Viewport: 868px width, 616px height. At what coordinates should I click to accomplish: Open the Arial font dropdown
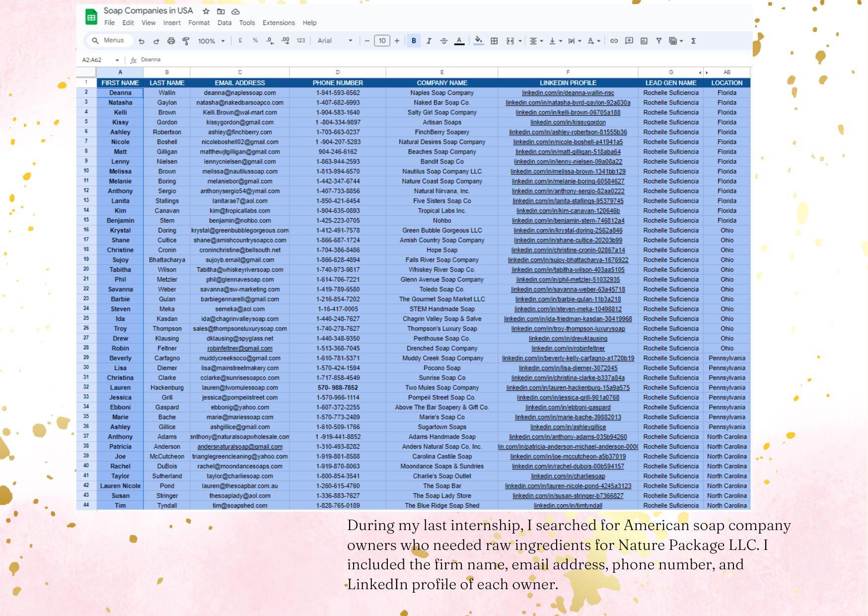[335, 41]
